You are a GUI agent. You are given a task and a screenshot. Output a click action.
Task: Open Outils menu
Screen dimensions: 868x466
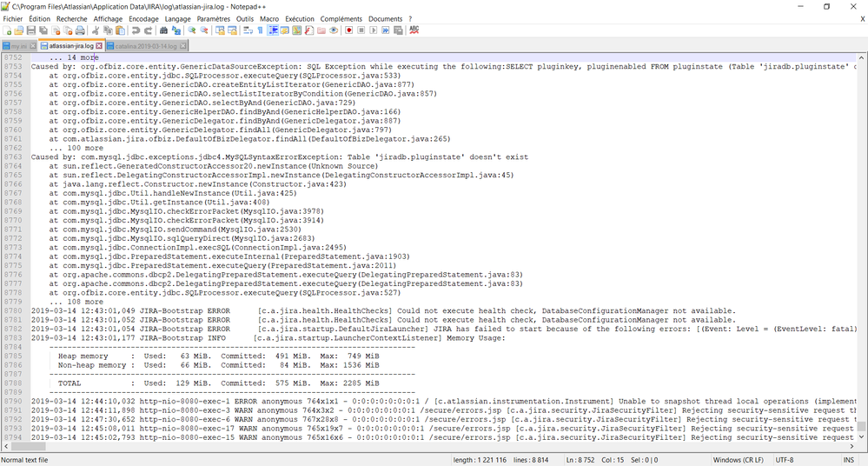(245, 19)
